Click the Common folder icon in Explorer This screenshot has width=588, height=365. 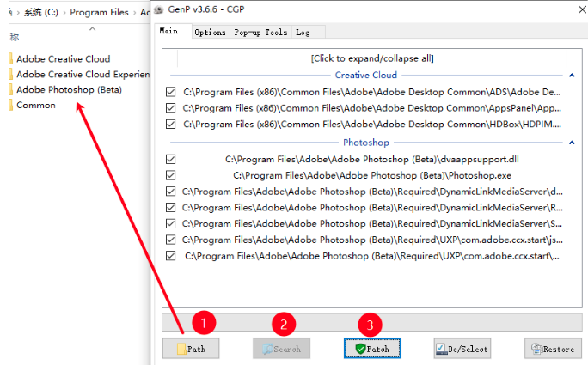[10, 105]
